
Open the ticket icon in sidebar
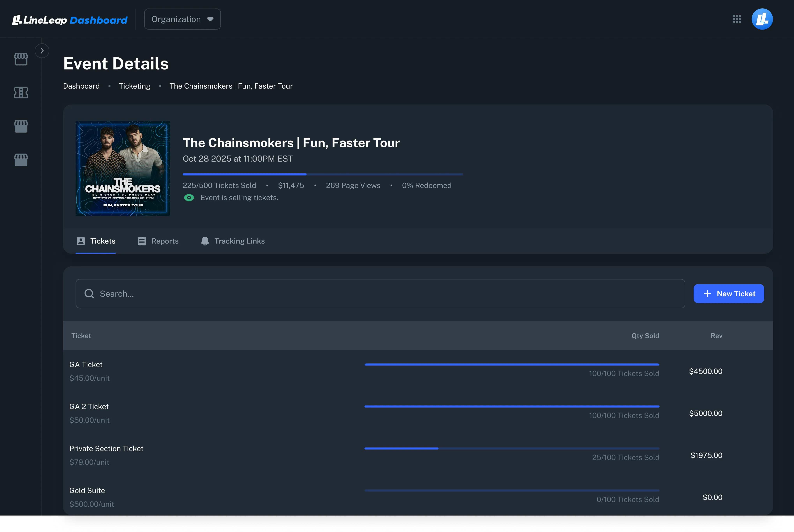click(21, 93)
